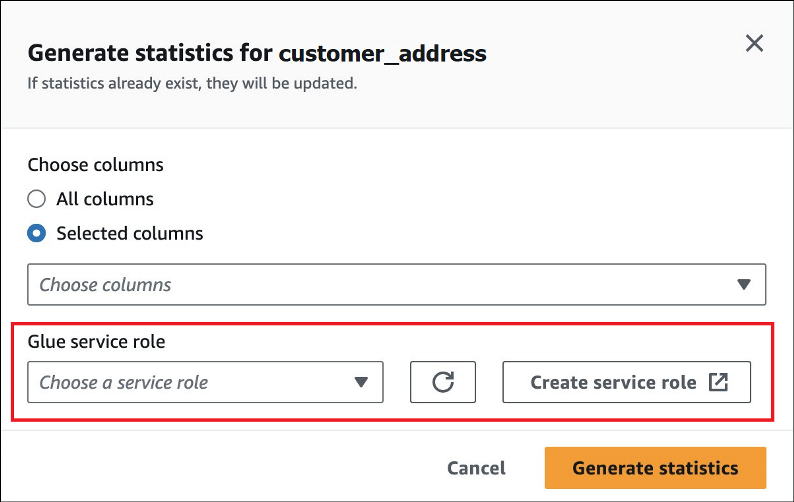Click the italic "Choose columns" placeholder text

point(105,285)
